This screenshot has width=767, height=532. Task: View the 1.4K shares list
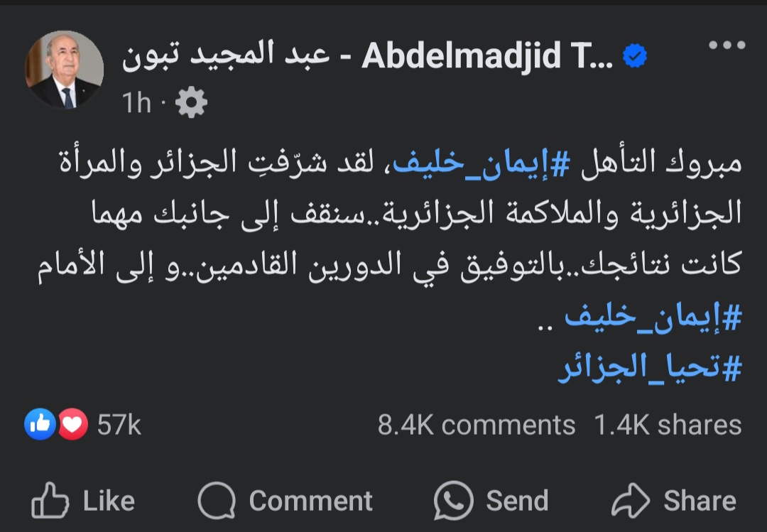(x=668, y=425)
